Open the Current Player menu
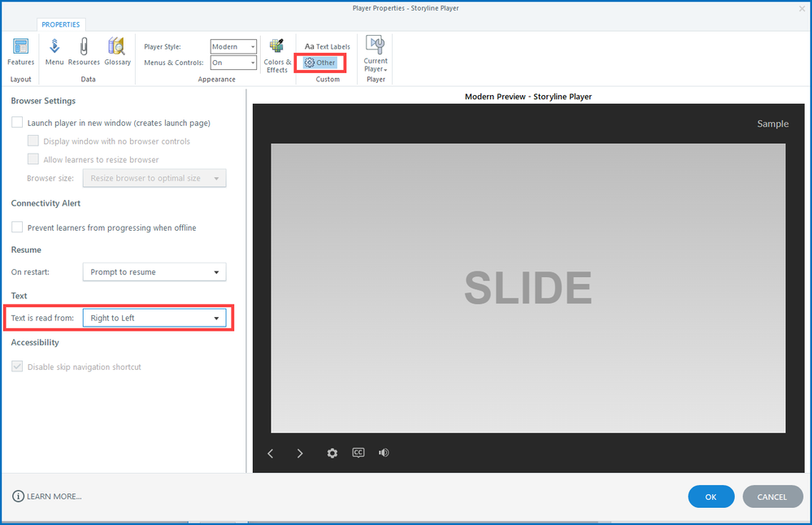 click(x=376, y=54)
